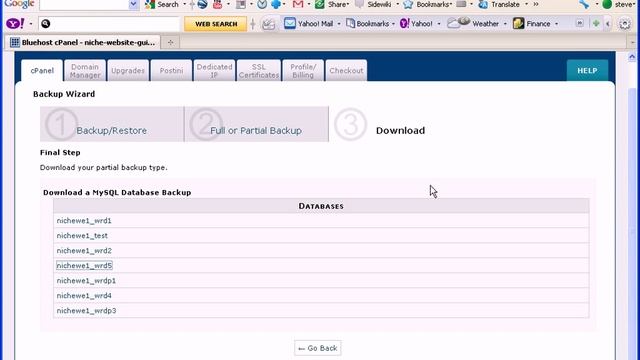
Task: Switch to the cPanel tab
Action: (x=42, y=71)
